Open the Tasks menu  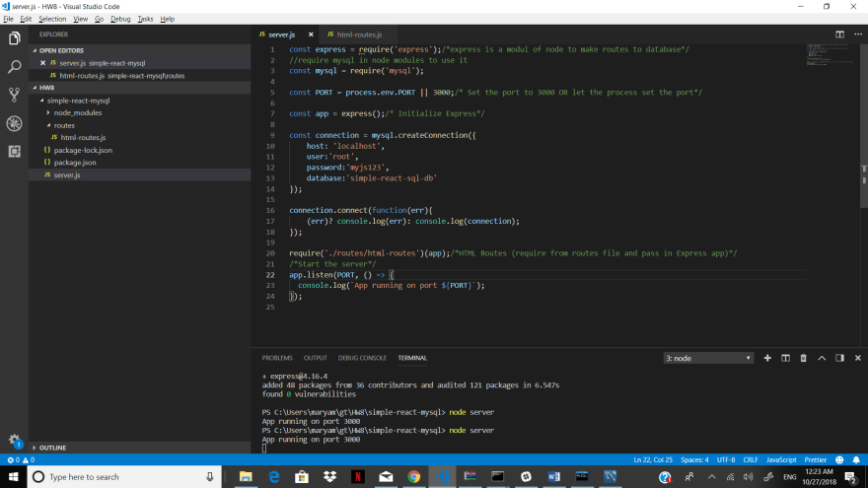point(145,19)
